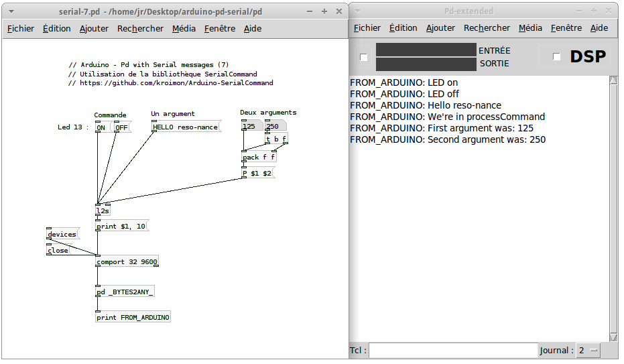Toggle the DSP checkbox

(x=557, y=57)
